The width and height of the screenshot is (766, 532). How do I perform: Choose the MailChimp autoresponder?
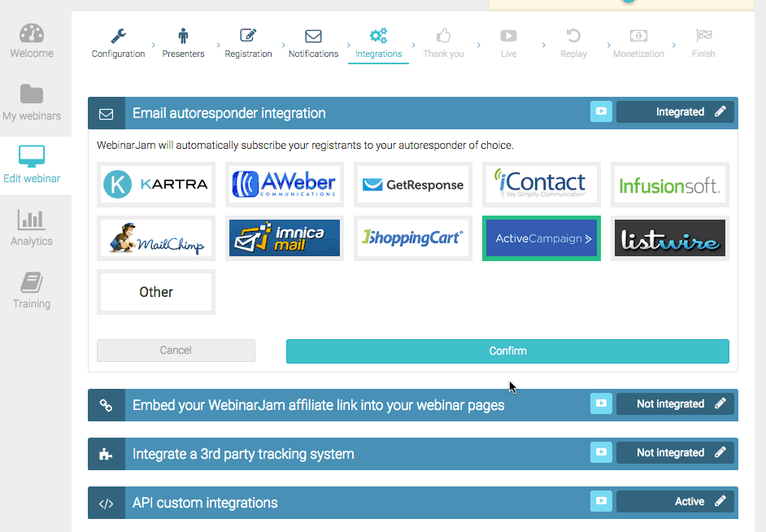coord(156,238)
